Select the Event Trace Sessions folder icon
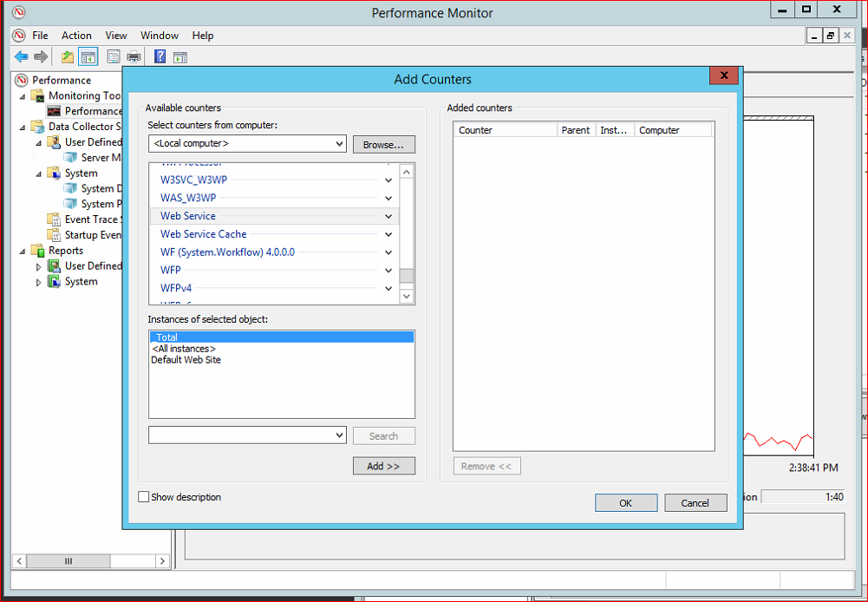 tap(54, 219)
